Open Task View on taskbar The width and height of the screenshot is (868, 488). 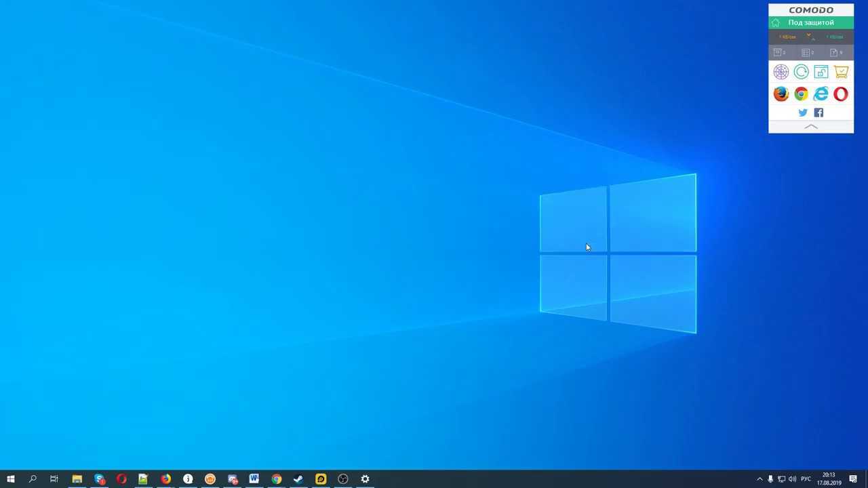[x=54, y=479]
